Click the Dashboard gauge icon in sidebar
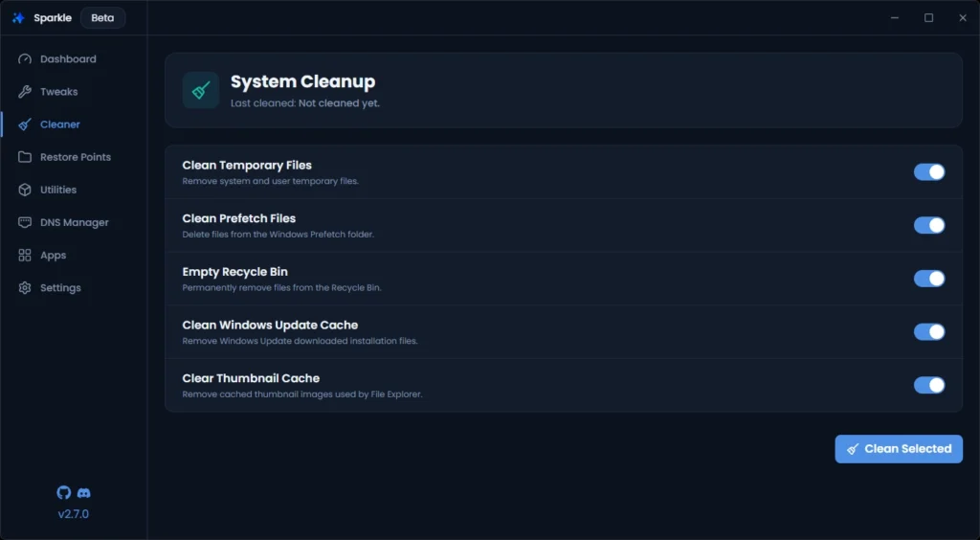Screen dimensions: 980x540 point(25,59)
